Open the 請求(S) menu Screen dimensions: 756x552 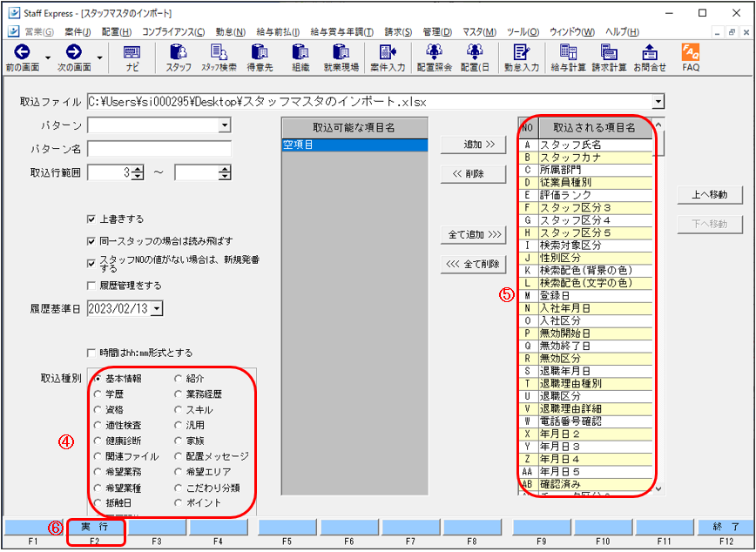(398, 32)
